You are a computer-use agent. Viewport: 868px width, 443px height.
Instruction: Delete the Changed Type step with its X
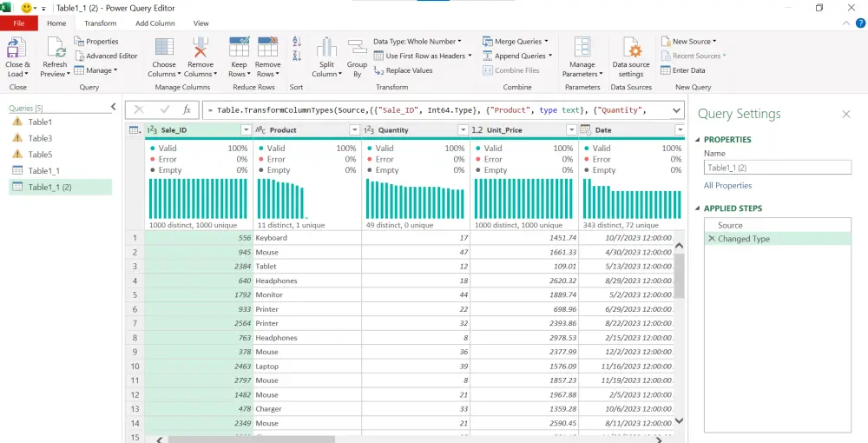point(712,239)
